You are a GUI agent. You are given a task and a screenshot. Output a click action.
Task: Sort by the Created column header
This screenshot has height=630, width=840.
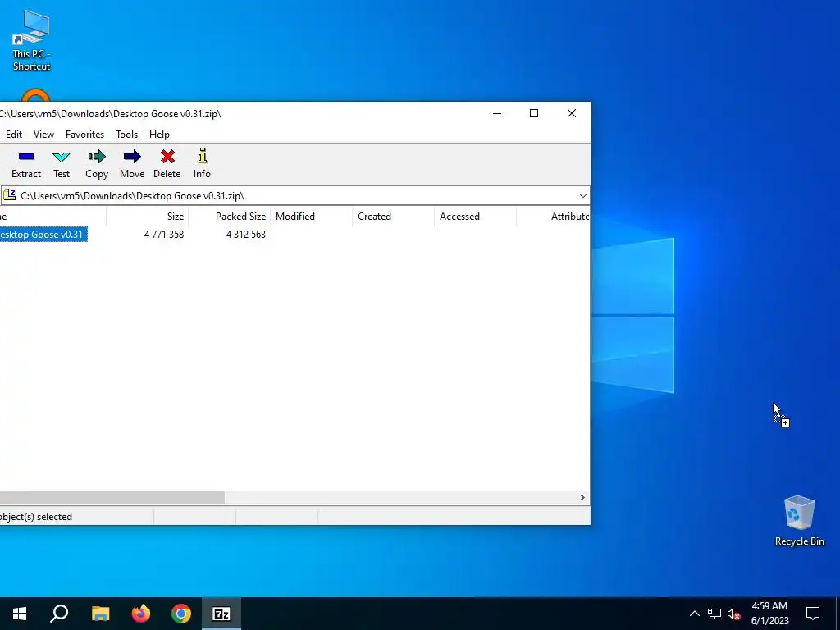393,217
